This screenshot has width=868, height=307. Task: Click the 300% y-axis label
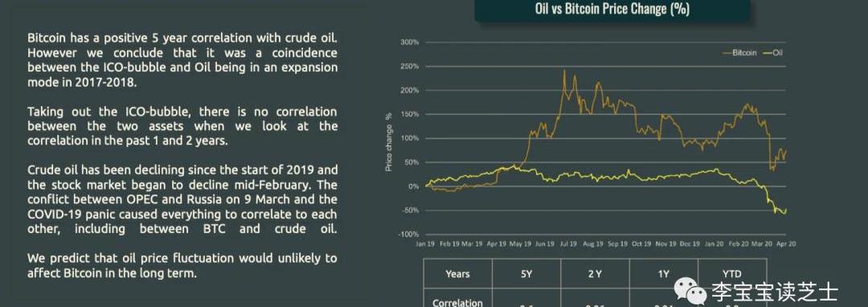409,42
